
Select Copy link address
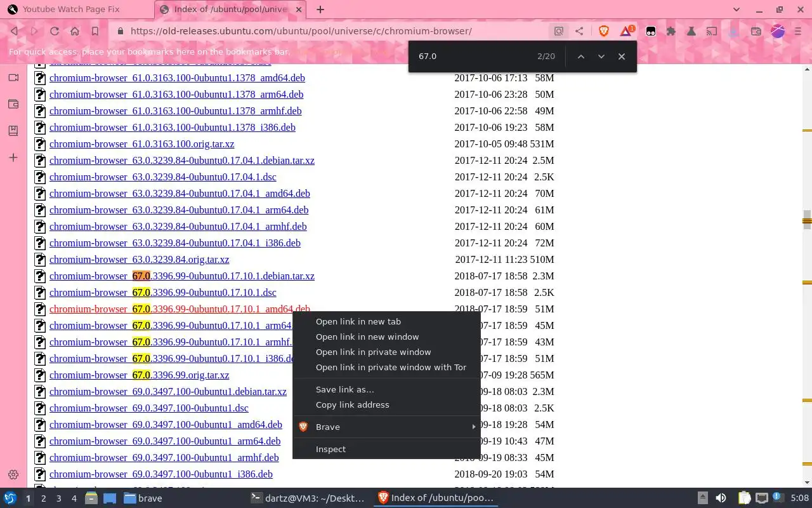tap(386, 404)
